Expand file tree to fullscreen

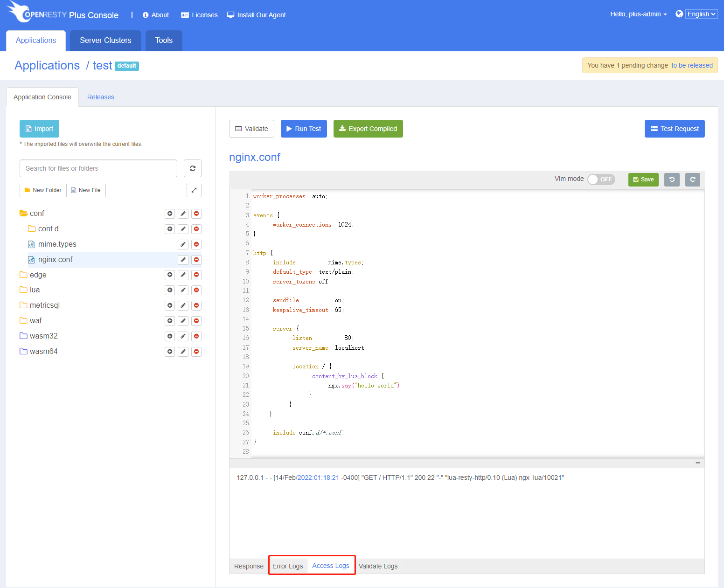pyautogui.click(x=194, y=190)
